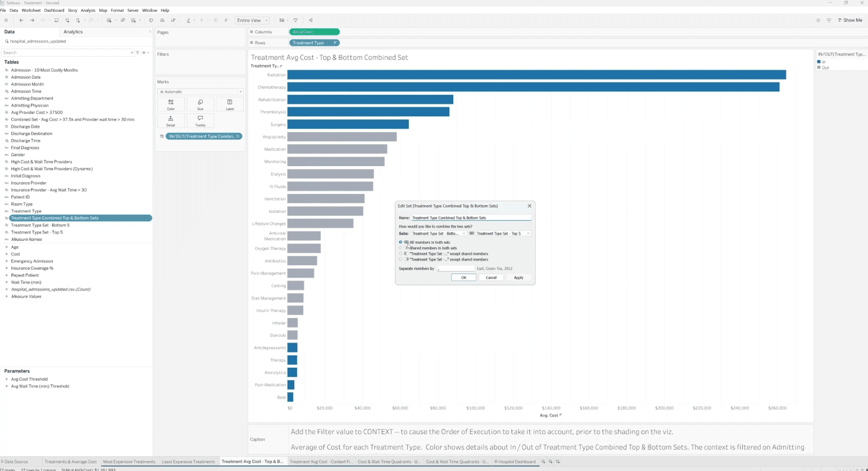Switch to the Hospital Dashboard tab
Viewport: 868px width, 471px height.
516,462
